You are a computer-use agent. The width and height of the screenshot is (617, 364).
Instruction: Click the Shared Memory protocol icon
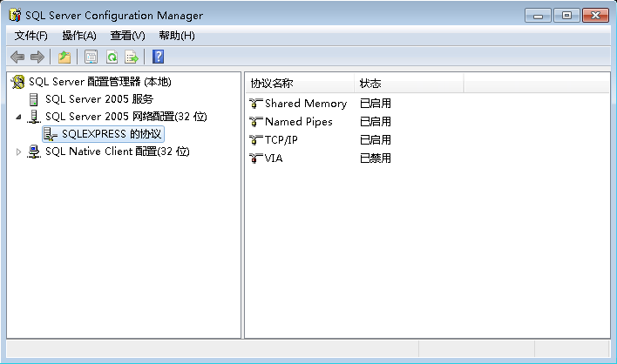coord(255,104)
